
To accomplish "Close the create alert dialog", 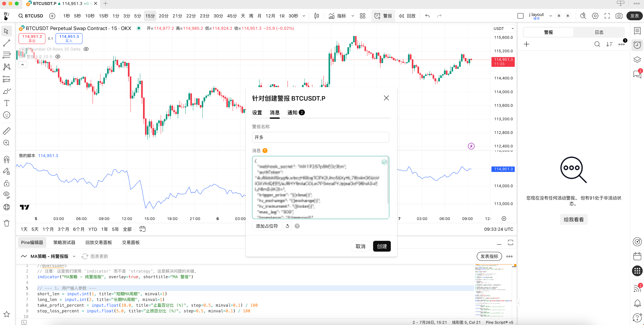I will pyautogui.click(x=386, y=98).
